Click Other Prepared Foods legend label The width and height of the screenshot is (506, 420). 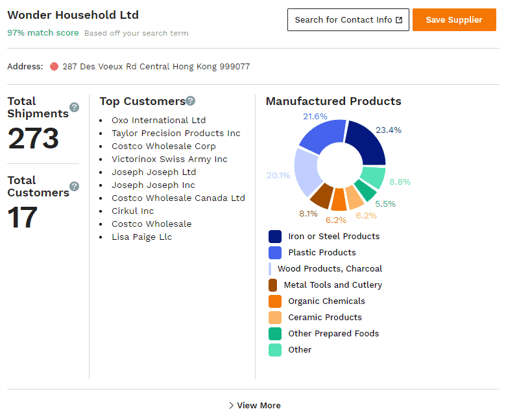point(333,334)
